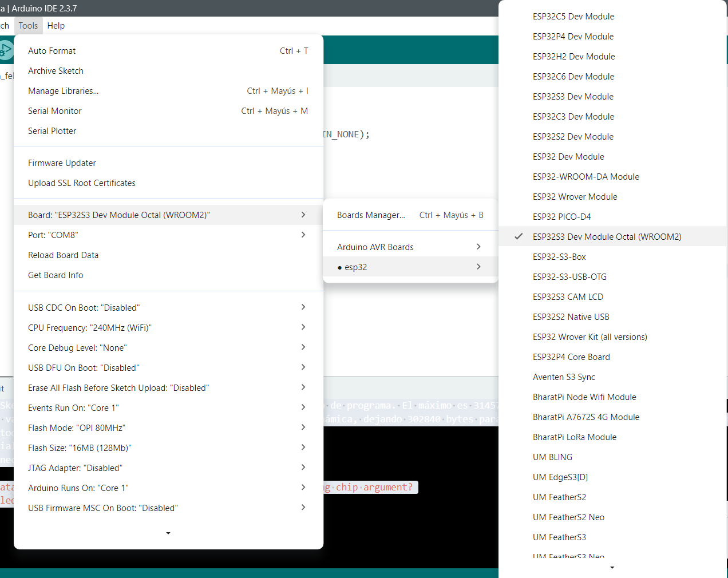
Task: Expand USB CDC On Boot options
Action: point(168,308)
